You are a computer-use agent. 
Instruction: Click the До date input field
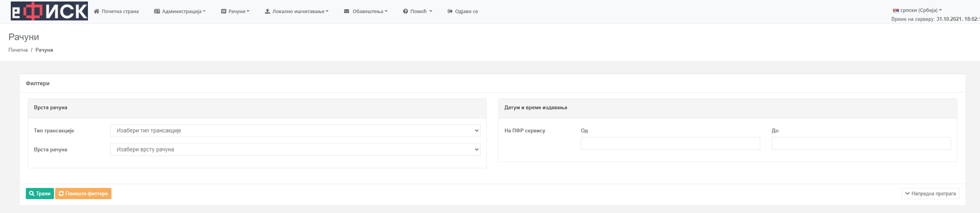[861, 144]
